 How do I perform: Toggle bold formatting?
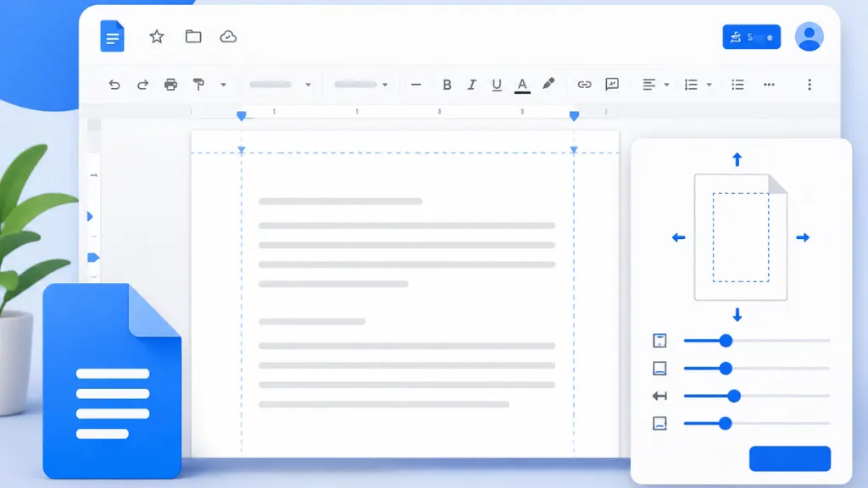(x=447, y=85)
